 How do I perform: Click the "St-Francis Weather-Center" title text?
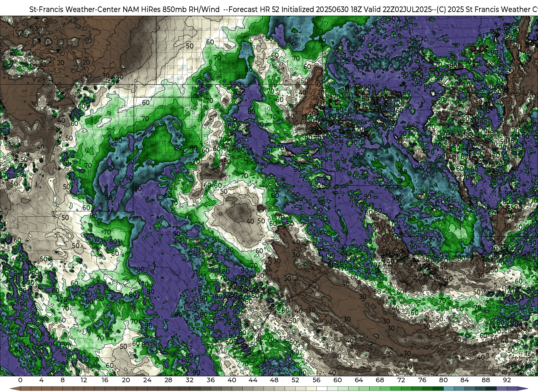(75, 10)
